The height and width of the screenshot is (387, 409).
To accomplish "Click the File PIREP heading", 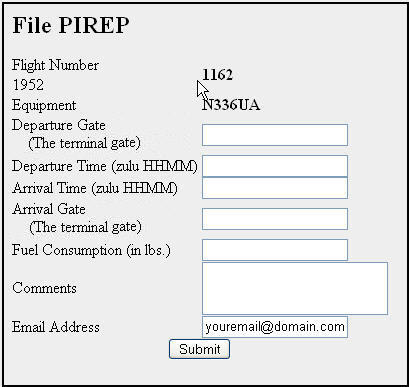I will click(71, 25).
